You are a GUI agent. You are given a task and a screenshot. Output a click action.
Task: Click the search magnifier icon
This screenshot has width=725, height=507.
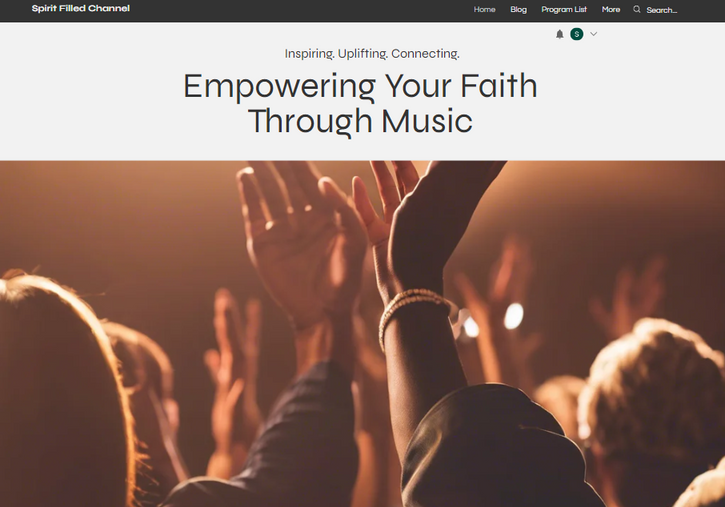click(x=637, y=9)
